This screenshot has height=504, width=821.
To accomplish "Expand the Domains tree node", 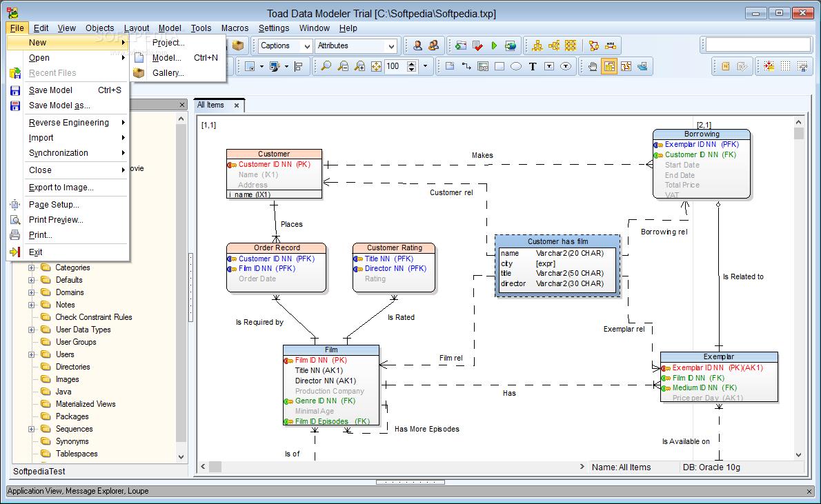I will click(x=32, y=292).
